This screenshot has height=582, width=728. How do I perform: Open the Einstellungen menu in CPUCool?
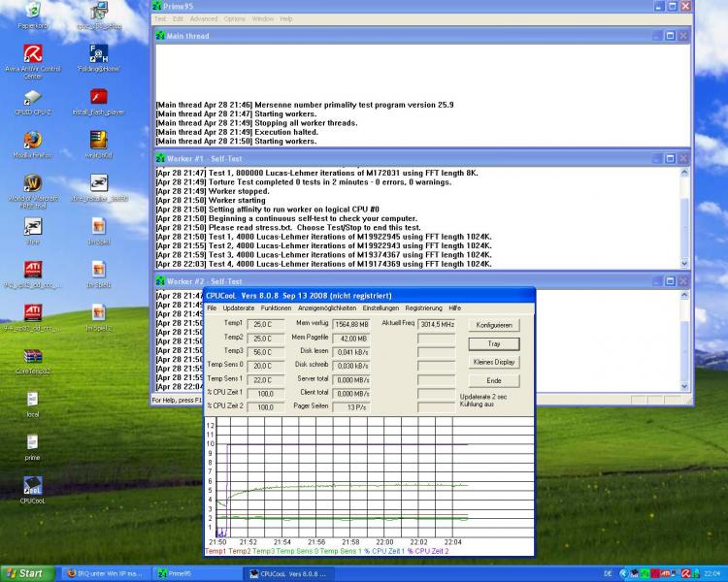pos(381,308)
